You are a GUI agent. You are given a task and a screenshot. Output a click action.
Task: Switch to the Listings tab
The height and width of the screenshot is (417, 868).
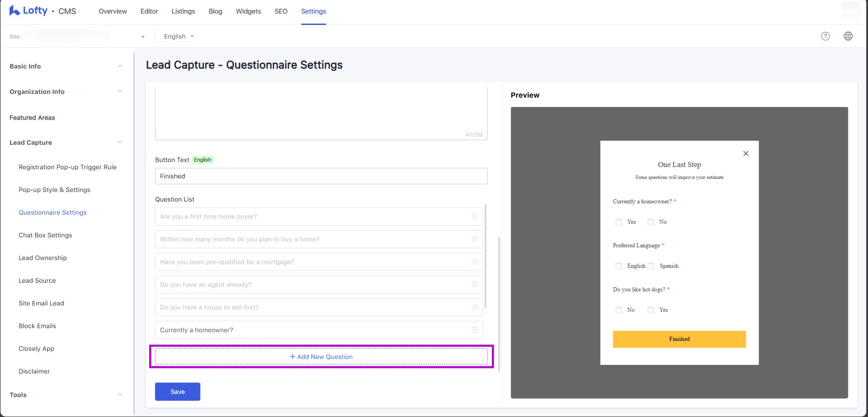click(183, 11)
